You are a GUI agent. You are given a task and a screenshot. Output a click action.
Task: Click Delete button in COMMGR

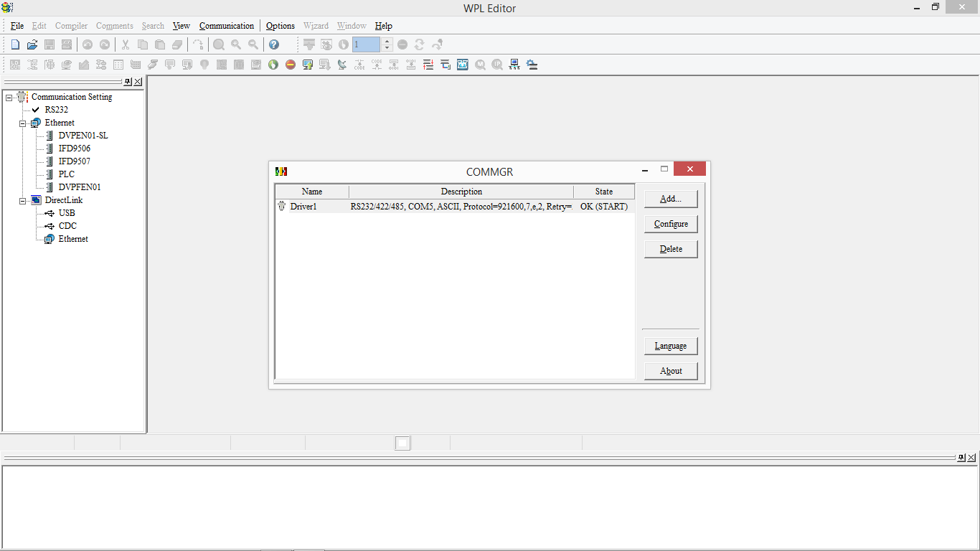(x=671, y=249)
